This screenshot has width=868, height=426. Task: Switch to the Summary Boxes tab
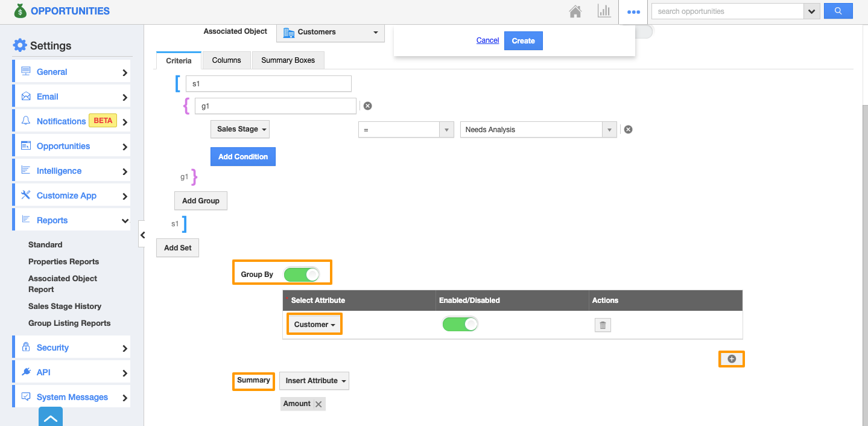click(288, 60)
